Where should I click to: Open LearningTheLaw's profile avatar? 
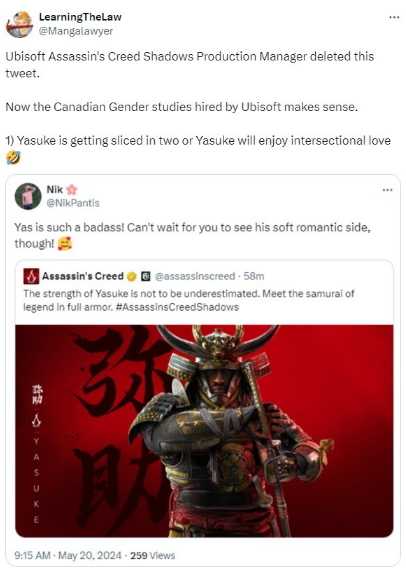(19, 24)
